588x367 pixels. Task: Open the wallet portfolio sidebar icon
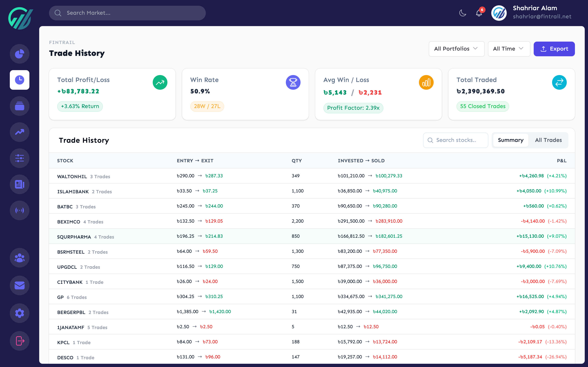click(19, 106)
